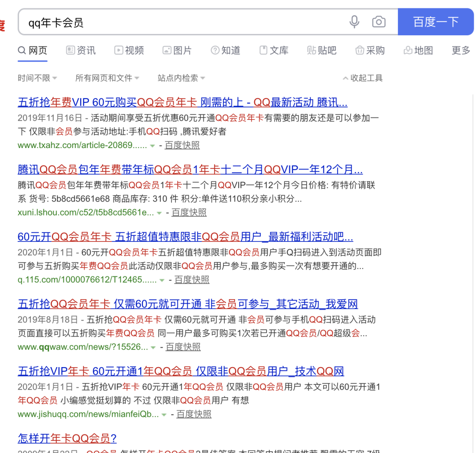Click the xuni.lshou.com URL
This screenshot has height=453, width=476.
click(86, 212)
